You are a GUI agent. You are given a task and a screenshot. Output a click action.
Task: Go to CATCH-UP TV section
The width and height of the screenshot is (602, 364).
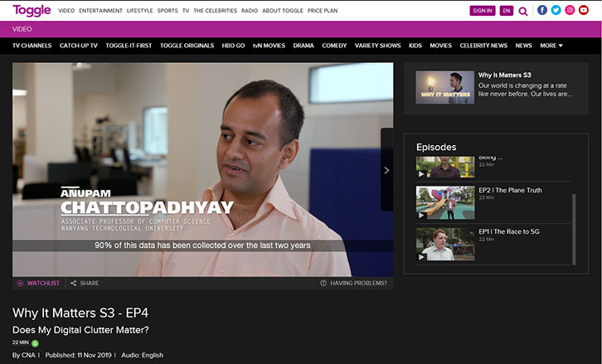(x=79, y=46)
